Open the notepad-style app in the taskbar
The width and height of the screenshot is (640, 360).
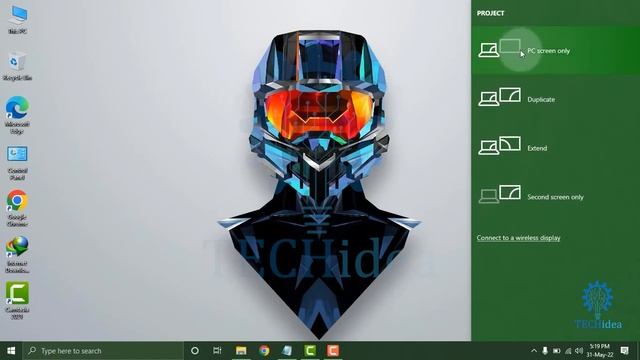tap(287, 351)
